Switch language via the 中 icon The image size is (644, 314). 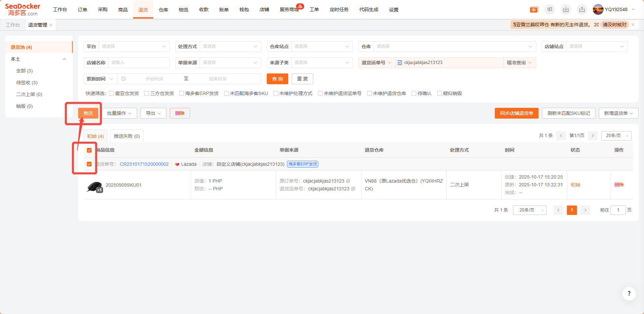click(x=534, y=10)
